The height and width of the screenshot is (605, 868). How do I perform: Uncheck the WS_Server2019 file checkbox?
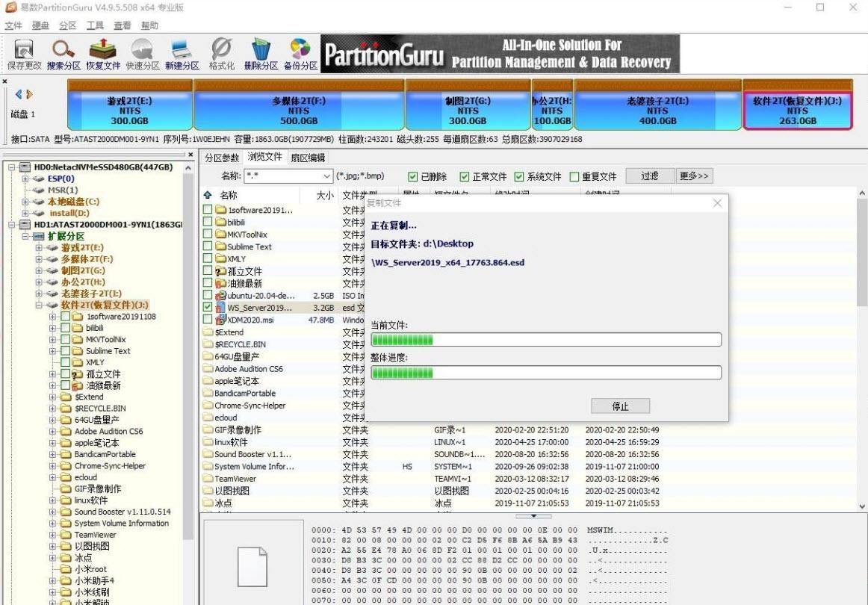[x=208, y=307]
